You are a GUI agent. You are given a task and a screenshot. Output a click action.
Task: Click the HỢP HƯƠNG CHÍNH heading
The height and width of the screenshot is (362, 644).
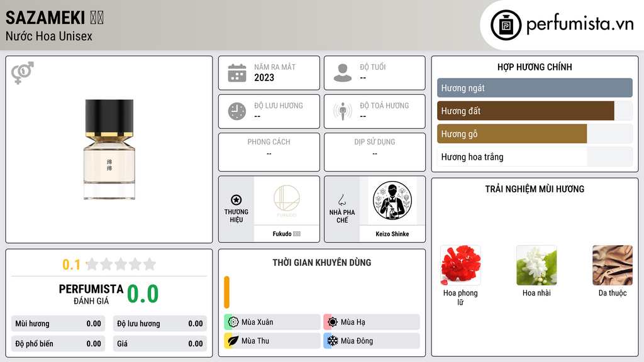click(535, 67)
